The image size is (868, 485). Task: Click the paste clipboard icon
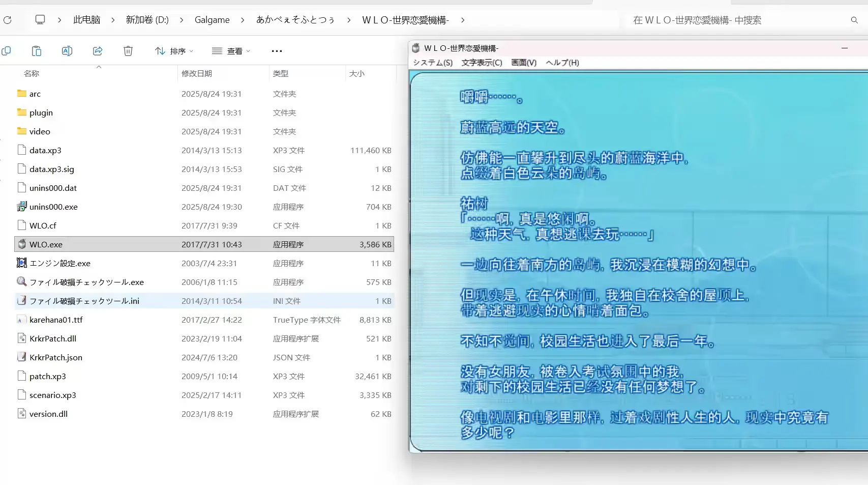(37, 51)
